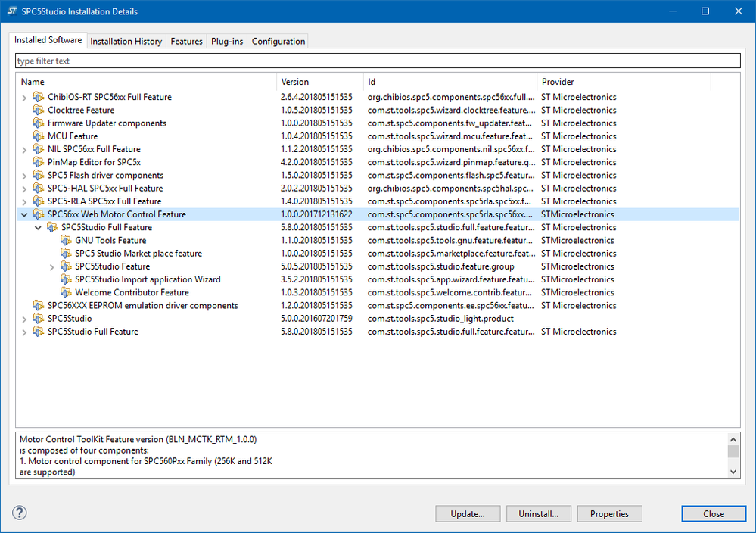Click description pane scroll down arrow
The height and width of the screenshot is (533, 756).
coord(733,472)
